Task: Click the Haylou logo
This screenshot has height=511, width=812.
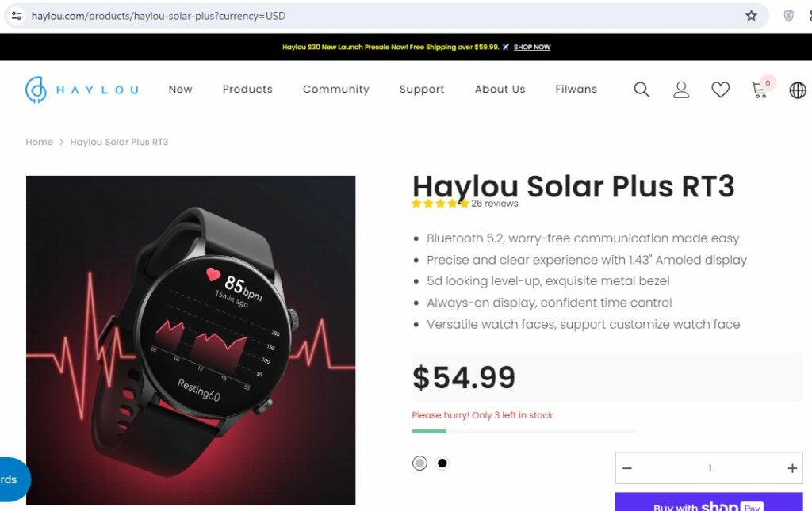Action: [82, 90]
